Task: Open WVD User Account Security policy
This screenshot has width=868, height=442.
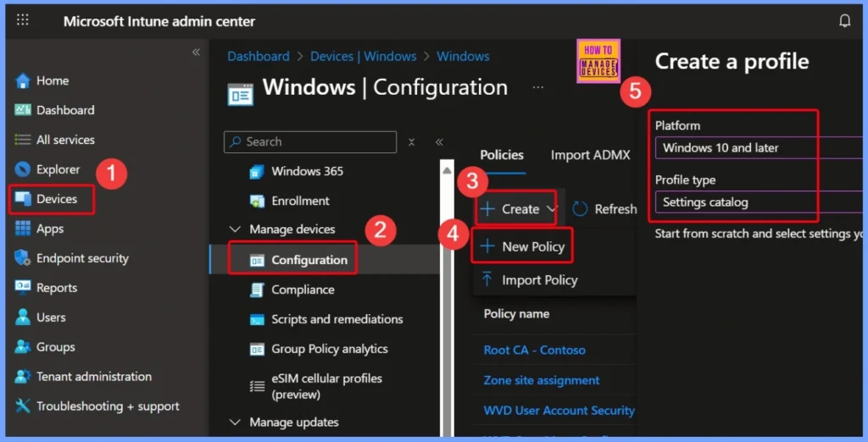Action: coord(559,411)
